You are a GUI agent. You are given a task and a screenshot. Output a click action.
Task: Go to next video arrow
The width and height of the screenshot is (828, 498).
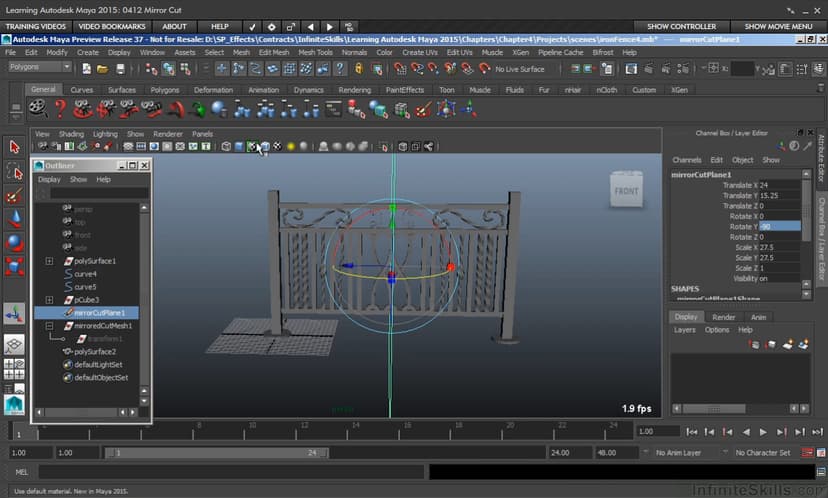click(x=330, y=26)
